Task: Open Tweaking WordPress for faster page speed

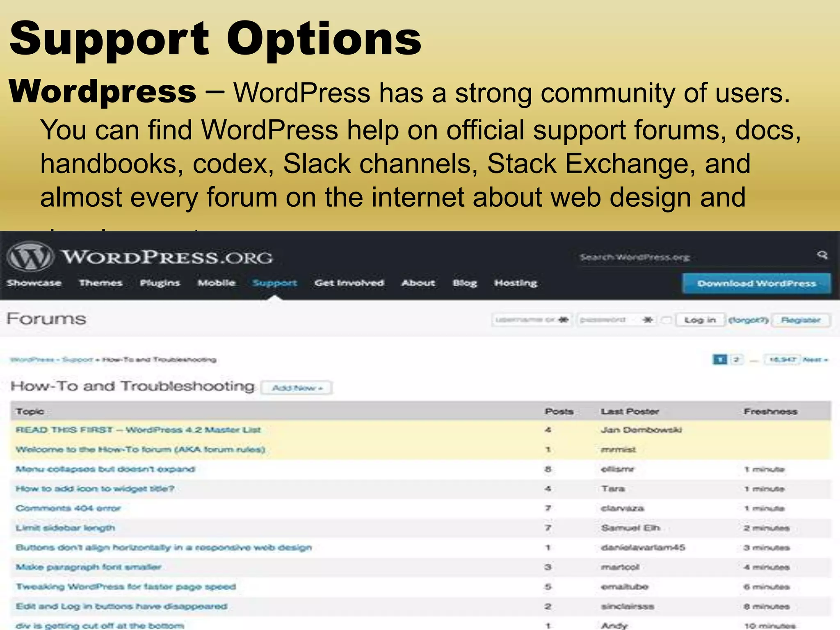Action: (x=126, y=587)
